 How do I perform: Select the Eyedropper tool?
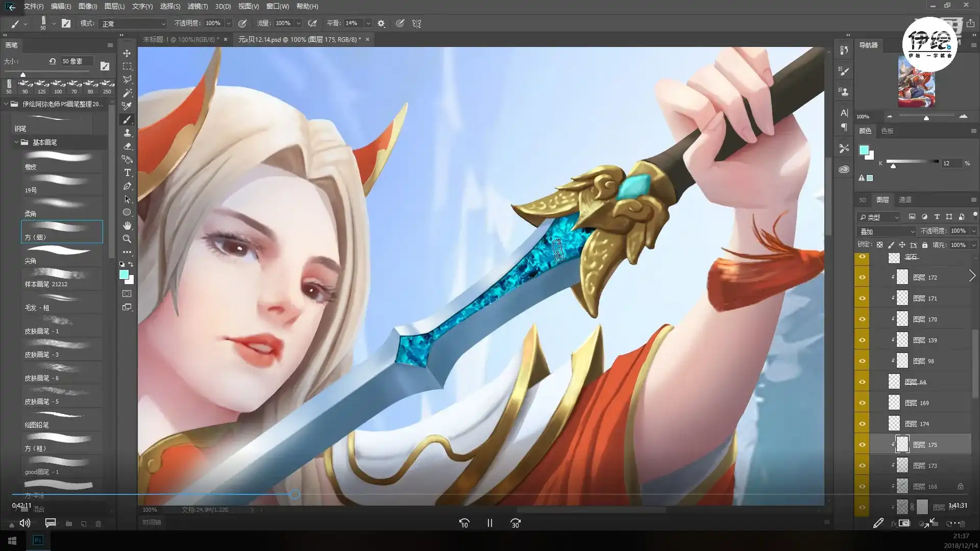click(127, 106)
